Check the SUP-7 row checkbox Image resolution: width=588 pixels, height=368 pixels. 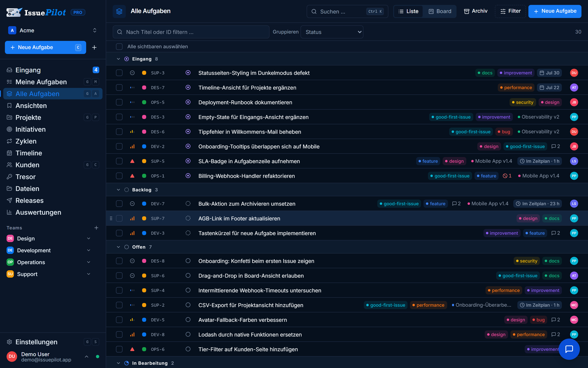119,218
